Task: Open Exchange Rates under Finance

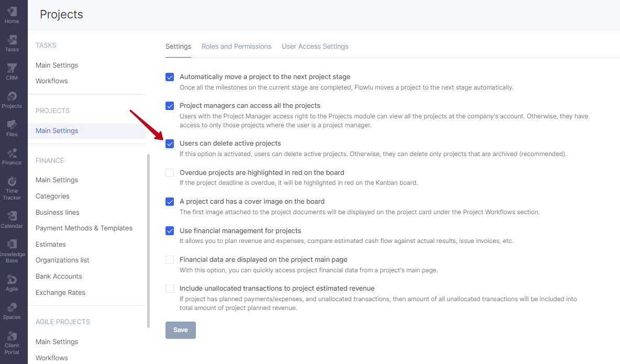Action: (x=61, y=292)
